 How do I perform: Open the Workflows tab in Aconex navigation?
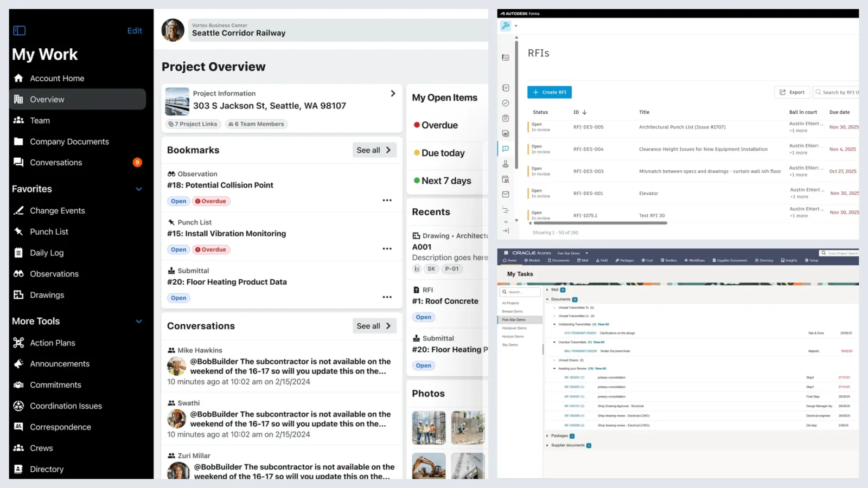(695, 261)
